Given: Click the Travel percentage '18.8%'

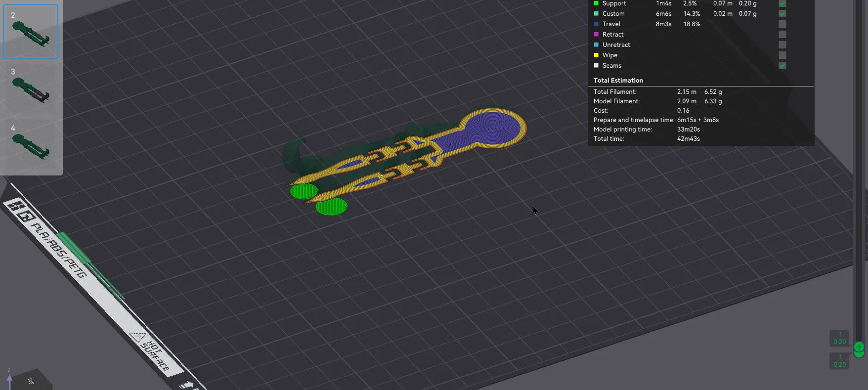Looking at the screenshot, I should coord(692,24).
